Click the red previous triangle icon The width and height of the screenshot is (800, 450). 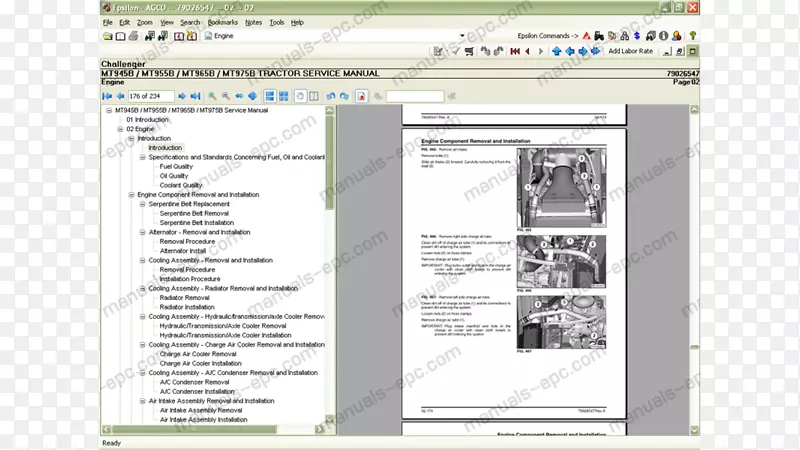pyautogui.click(x=528, y=51)
